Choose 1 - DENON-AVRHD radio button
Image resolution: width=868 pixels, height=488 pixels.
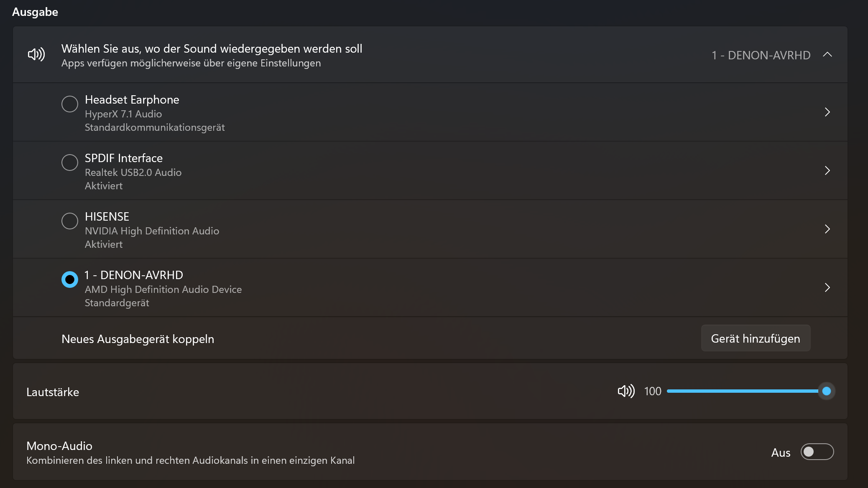point(70,280)
